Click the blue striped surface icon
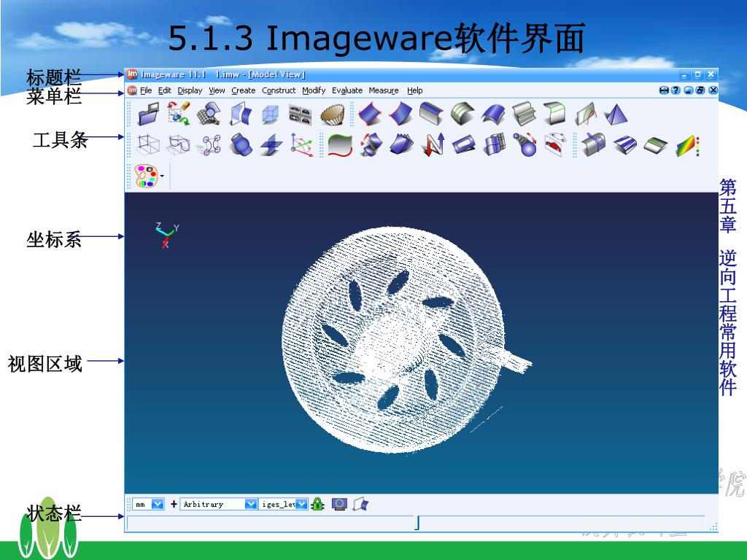Image resolution: width=747 pixels, height=560 pixels. (x=625, y=145)
